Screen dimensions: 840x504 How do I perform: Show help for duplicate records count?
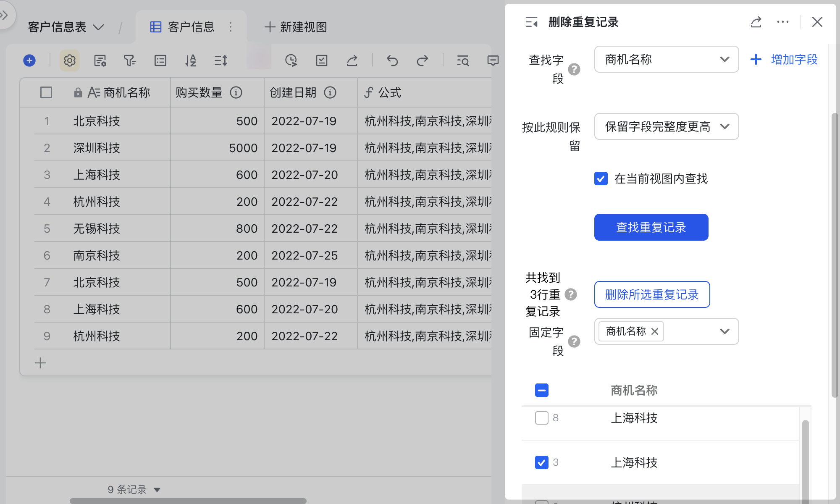point(571,294)
